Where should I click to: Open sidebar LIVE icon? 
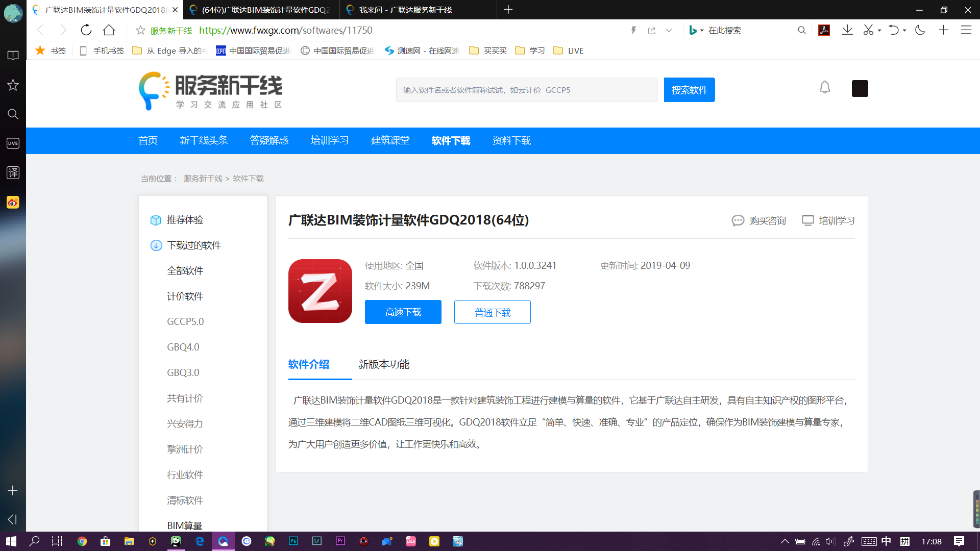tap(13, 143)
